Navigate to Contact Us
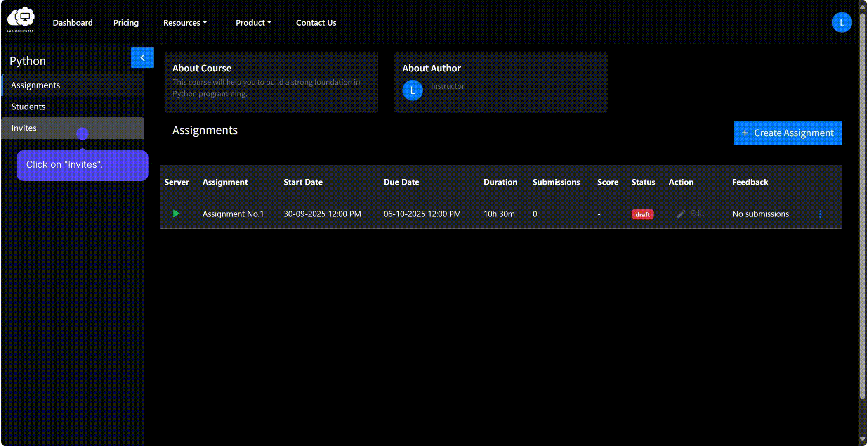This screenshot has width=868, height=446. point(316,23)
